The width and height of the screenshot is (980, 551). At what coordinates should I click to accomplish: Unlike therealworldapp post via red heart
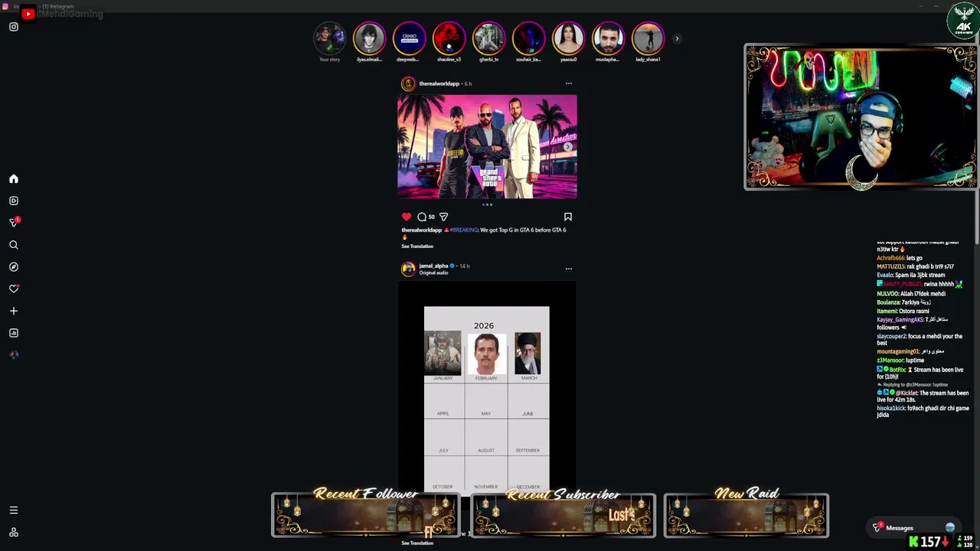407,217
